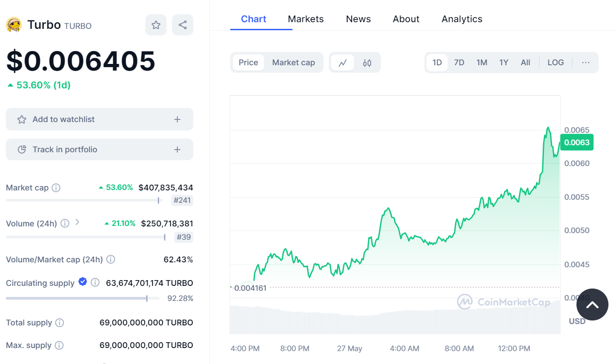Open the Analytics tab

tap(462, 19)
